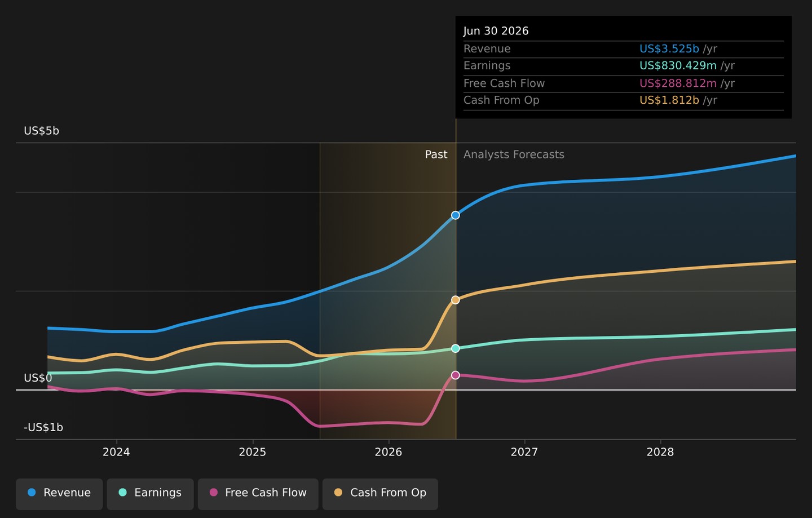Click the 2028 x-axis label
812x518 pixels.
click(x=660, y=452)
